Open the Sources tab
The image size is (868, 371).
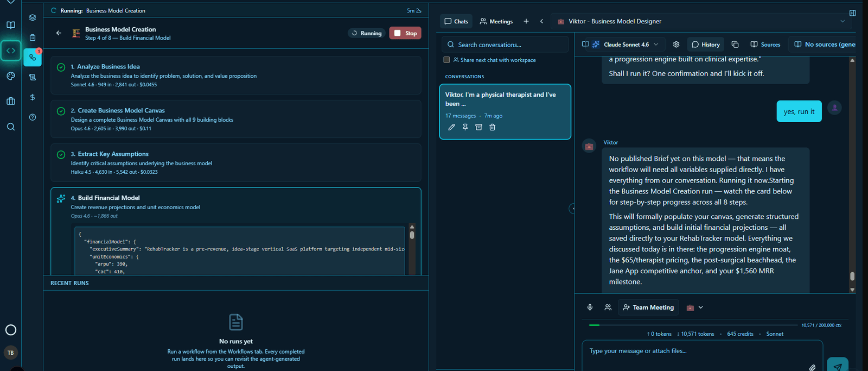[x=765, y=45]
